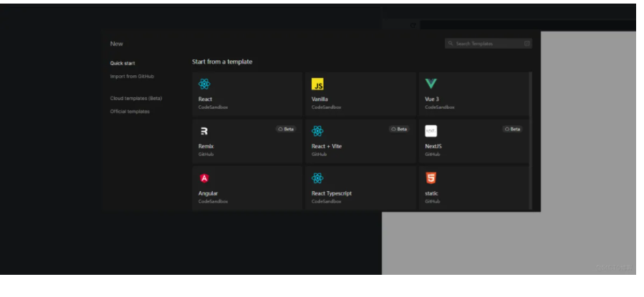Open Official templates section
This screenshot has width=644, height=297.
tap(130, 112)
